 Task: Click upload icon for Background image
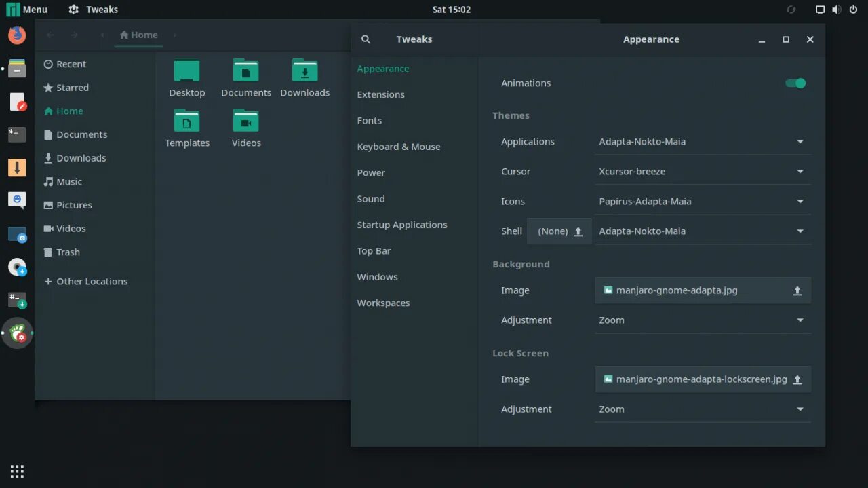click(797, 290)
